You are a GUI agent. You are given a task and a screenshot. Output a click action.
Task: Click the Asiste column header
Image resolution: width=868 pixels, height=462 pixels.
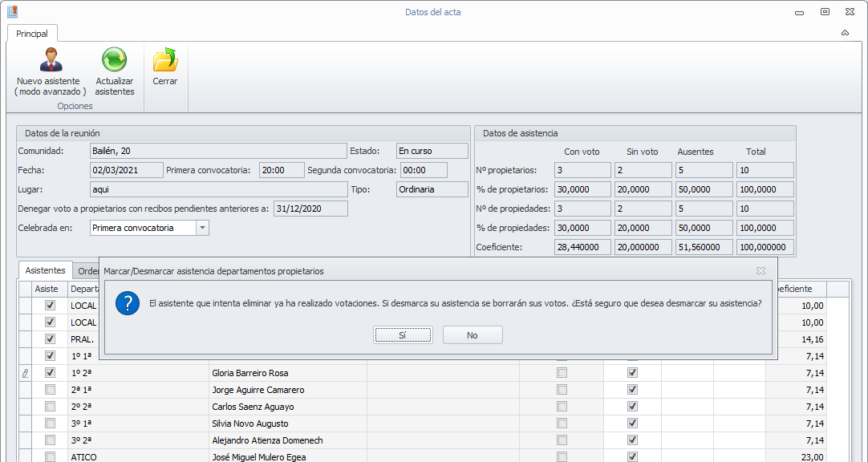pyautogui.click(x=47, y=289)
